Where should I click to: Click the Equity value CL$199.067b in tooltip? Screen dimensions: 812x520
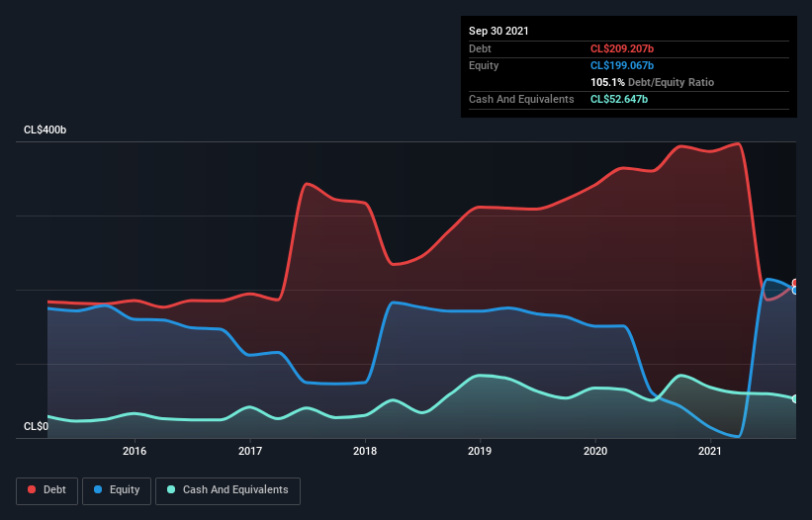(622, 65)
